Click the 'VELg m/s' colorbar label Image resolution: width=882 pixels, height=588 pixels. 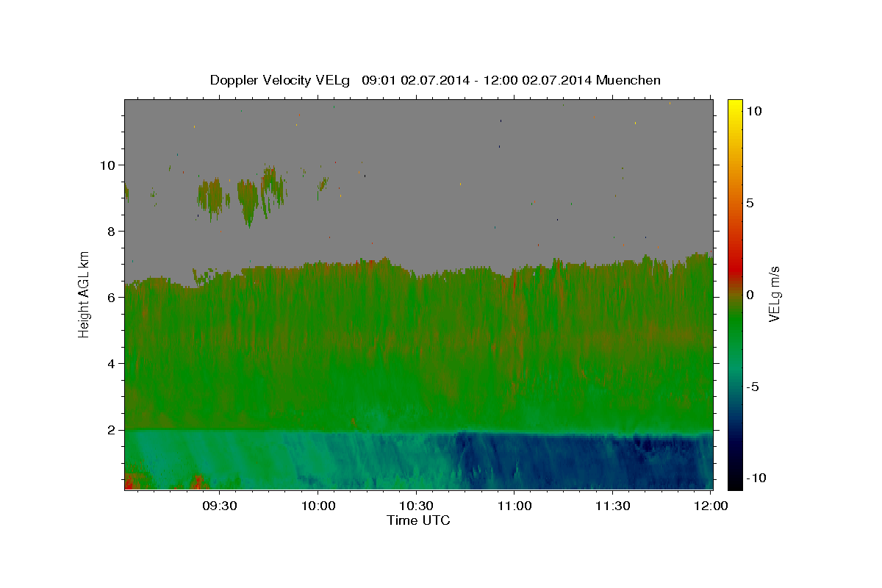click(x=774, y=294)
